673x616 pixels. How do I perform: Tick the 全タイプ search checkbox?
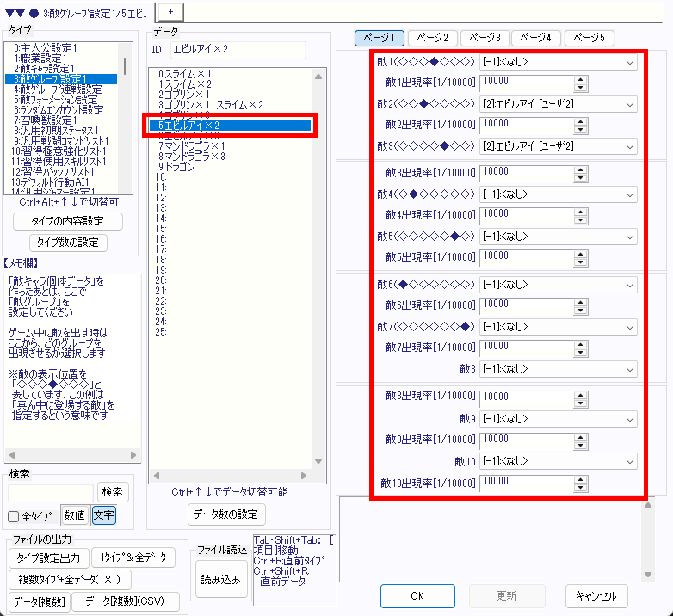(x=14, y=516)
